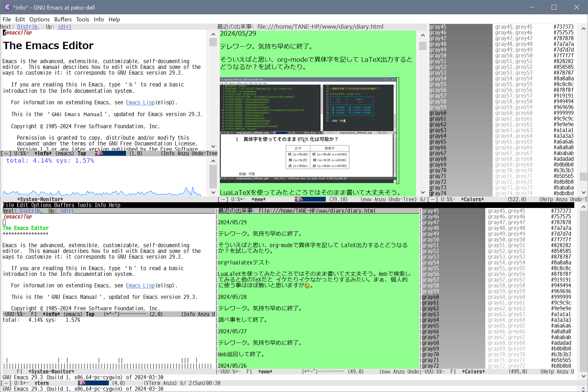The width and height of the screenshot is (588, 392).
Task: Open the Emacs Lisp link in the top *info* window
Action: click(140, 102)
